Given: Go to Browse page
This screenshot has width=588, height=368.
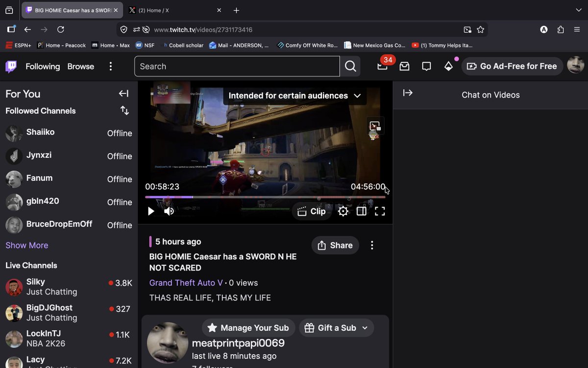Looking at the screenshot, I should pyautogui.click(x=81, y=66).
